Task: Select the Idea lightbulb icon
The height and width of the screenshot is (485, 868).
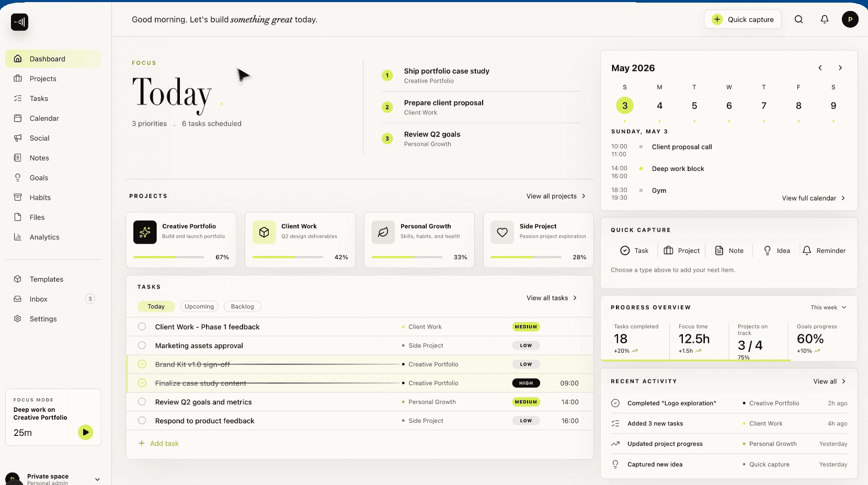Action: (x=767, y=250)
